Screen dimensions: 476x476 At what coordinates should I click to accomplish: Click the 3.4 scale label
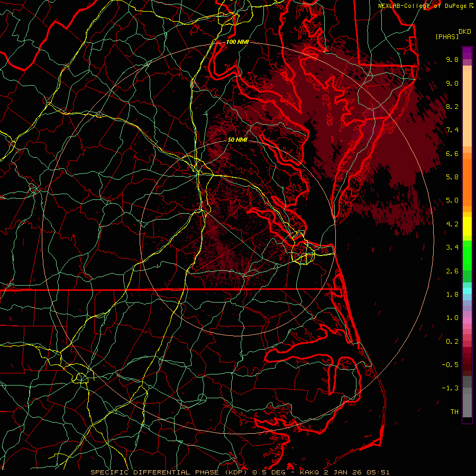(452, 248)
